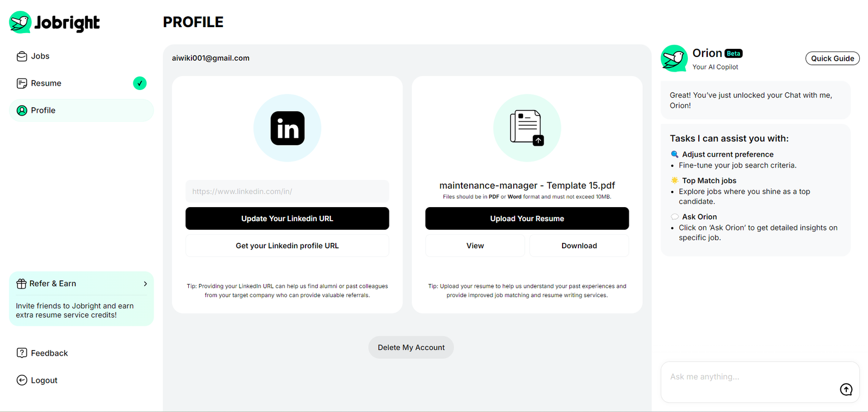
Task: Click the Beta badge next to Orion
Action: pos(733,54)
